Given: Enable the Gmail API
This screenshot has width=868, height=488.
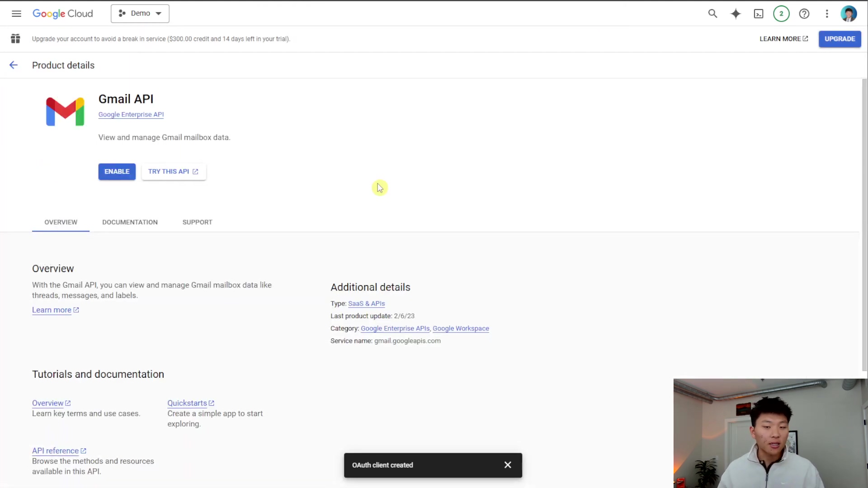Looking at the screenshot, I should pos(117,172).
